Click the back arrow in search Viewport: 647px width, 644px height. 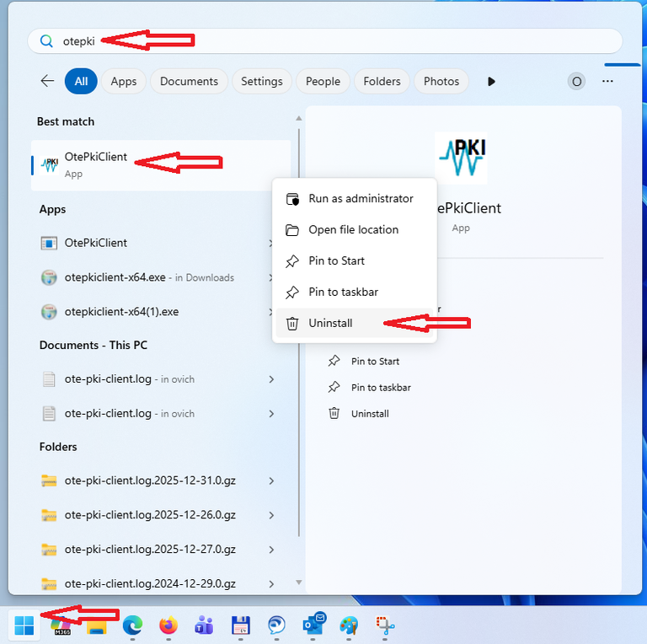(x=47, y=81)
